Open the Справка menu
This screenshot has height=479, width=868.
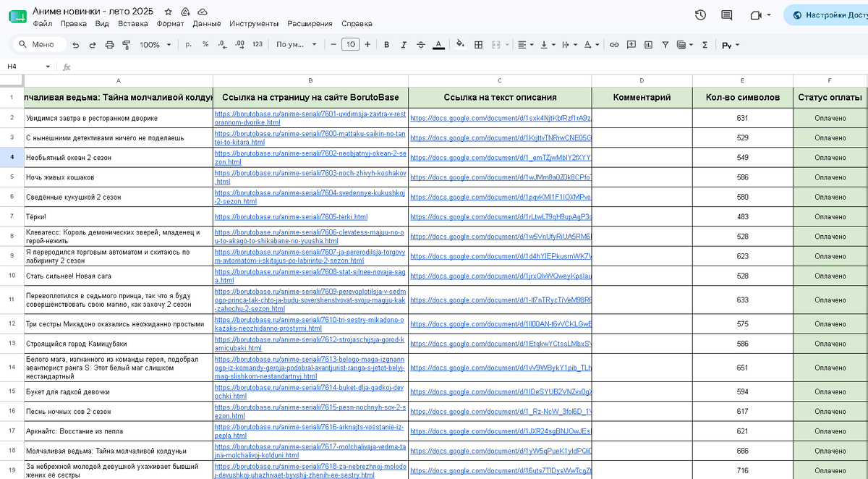click(357, 24)
